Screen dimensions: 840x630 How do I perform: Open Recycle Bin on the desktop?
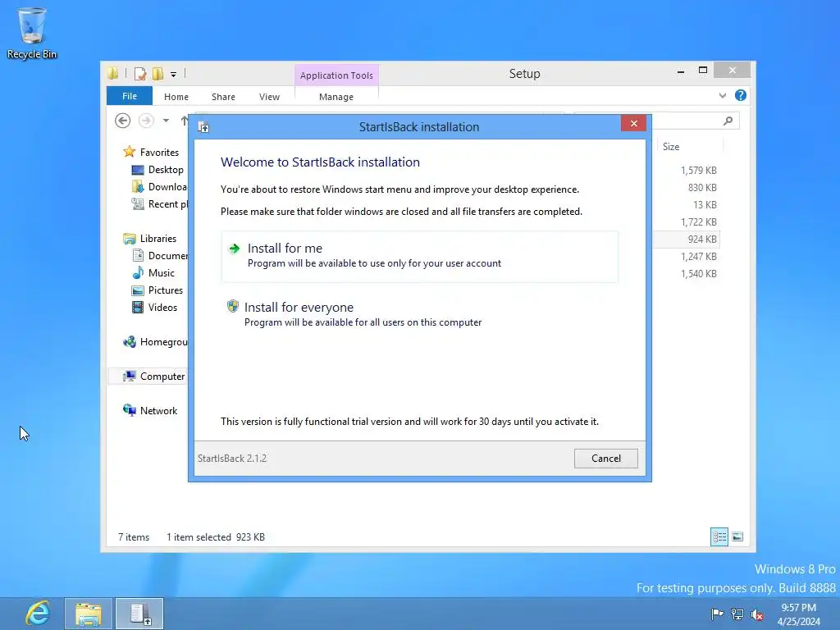click(32, 33)
